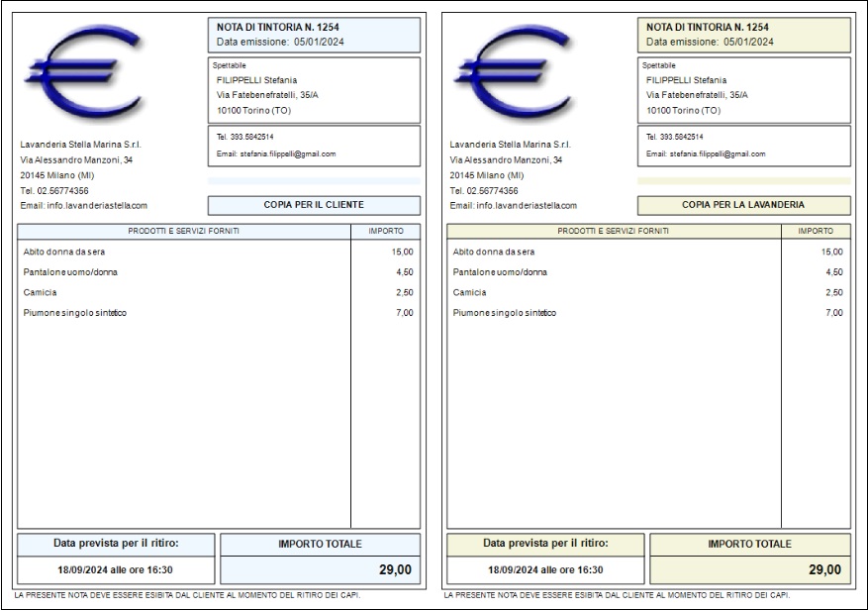Click the 'LA PRESENTE NOTA' footer under client copy

pos(188,595)
